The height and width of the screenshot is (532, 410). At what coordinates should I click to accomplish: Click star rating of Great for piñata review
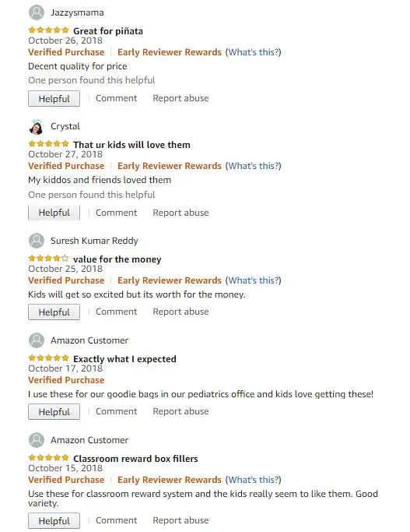click(49, 30)
